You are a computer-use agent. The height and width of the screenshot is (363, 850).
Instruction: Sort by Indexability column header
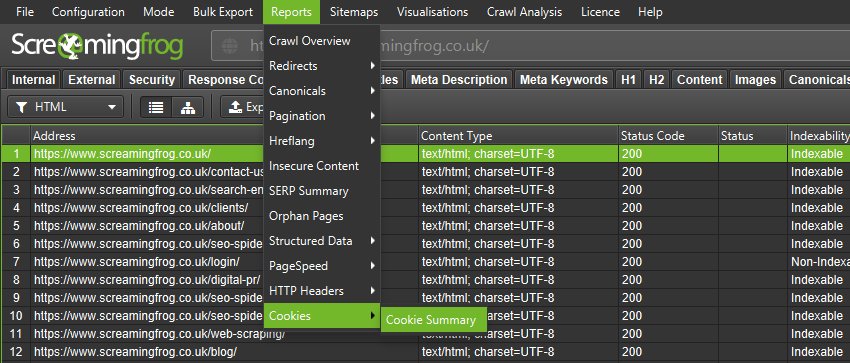819,135
